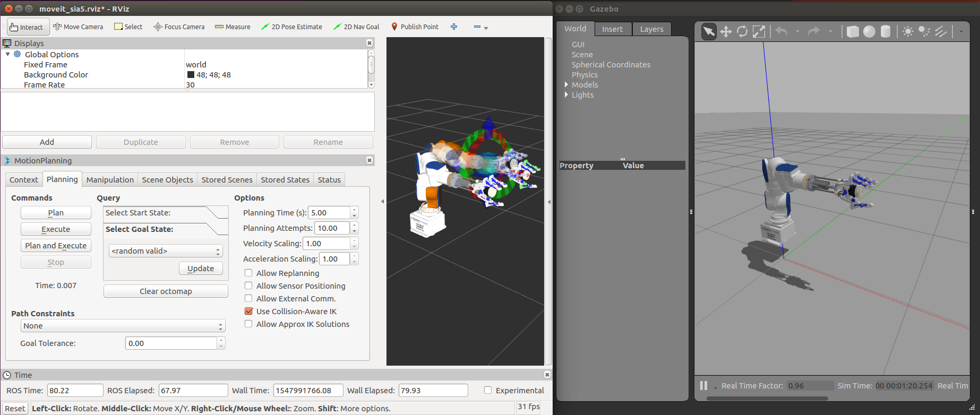Enable Allow Approx IK Solutions

pyautogui.click(x=248, y=324)
